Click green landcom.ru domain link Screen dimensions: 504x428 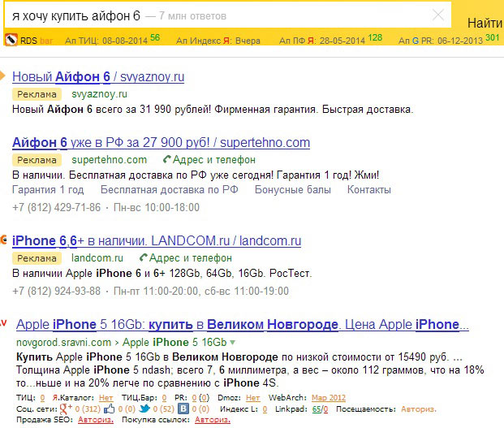click(x=97, y=258)
